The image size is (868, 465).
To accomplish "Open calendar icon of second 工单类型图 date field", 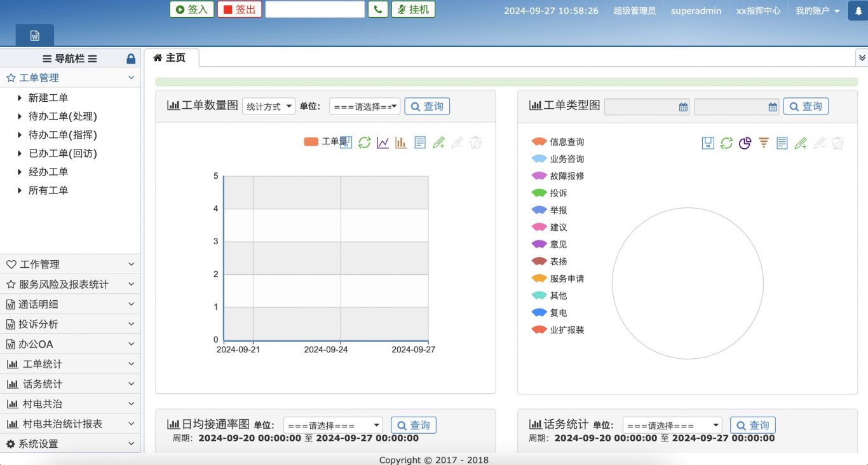I will [x=773, y=107].
